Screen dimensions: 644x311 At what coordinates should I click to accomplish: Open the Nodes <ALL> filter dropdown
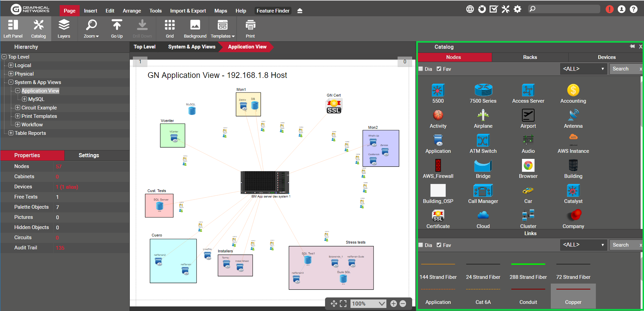[x=583, y=69]
